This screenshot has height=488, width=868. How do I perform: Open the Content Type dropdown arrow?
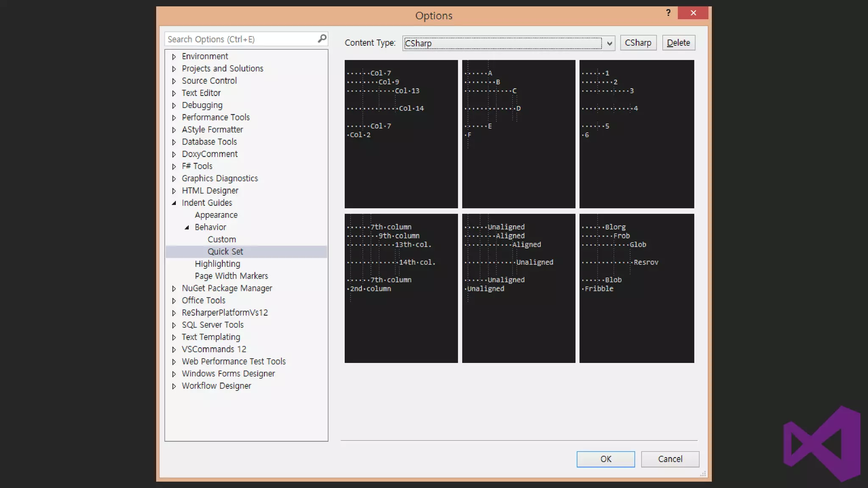click(x=609, y=43)
